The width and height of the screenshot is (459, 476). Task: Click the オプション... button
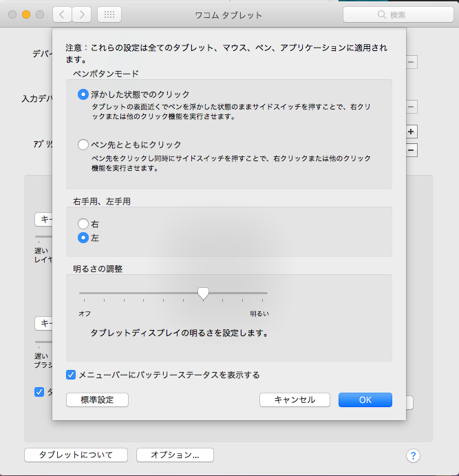[x=175, y=455]
